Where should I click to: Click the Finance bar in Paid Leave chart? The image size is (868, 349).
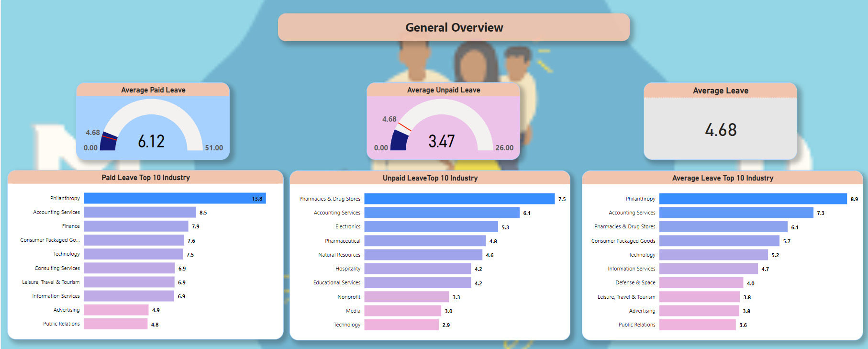click(136, 226)
